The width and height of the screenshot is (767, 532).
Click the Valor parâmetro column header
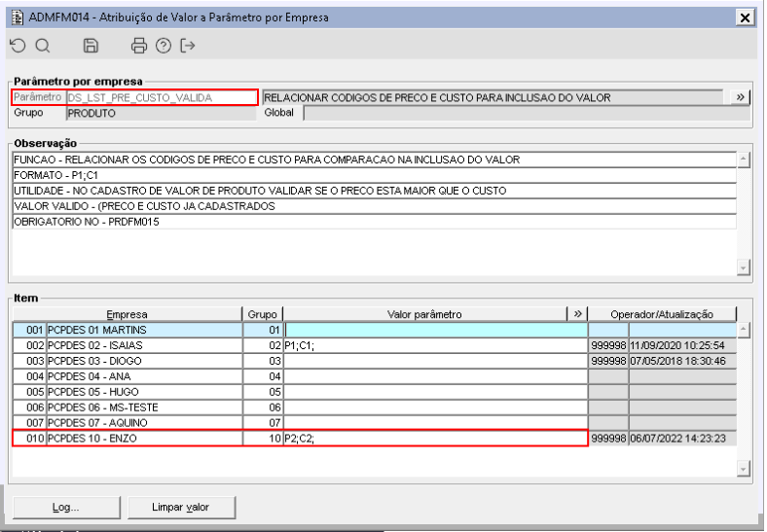point(424,314)
